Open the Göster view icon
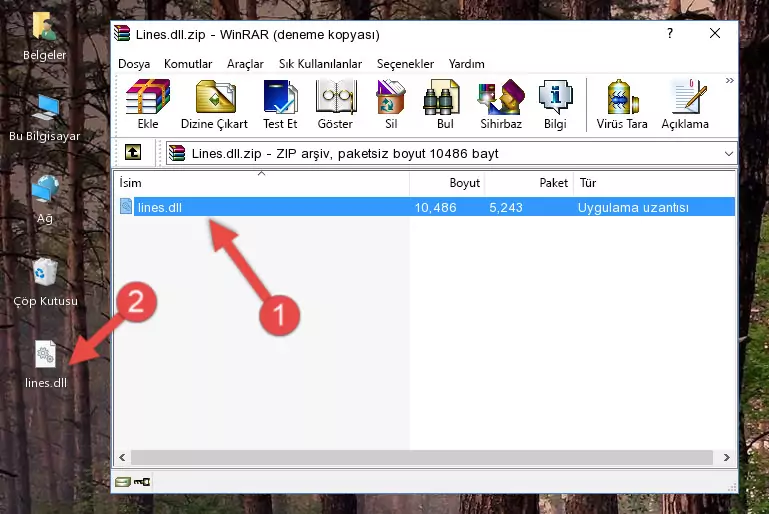This screenshot has width=769, height=514. (x=335, y=104)
